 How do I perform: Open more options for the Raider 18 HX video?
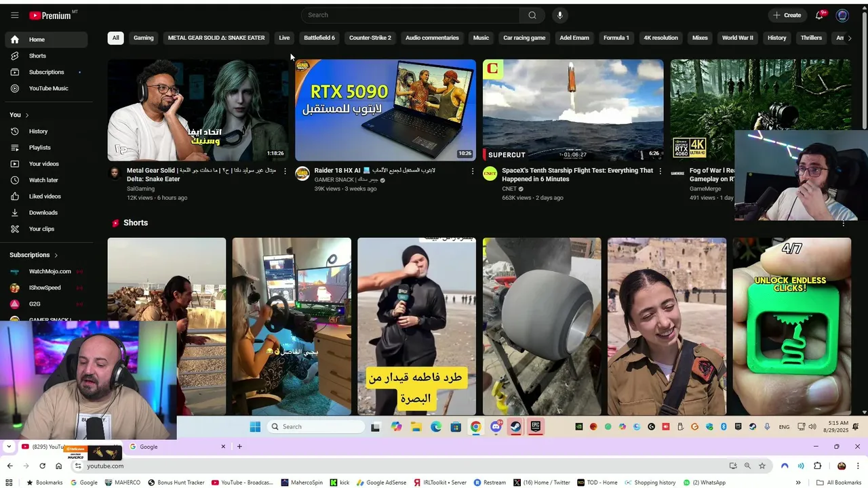click(473, 171)
